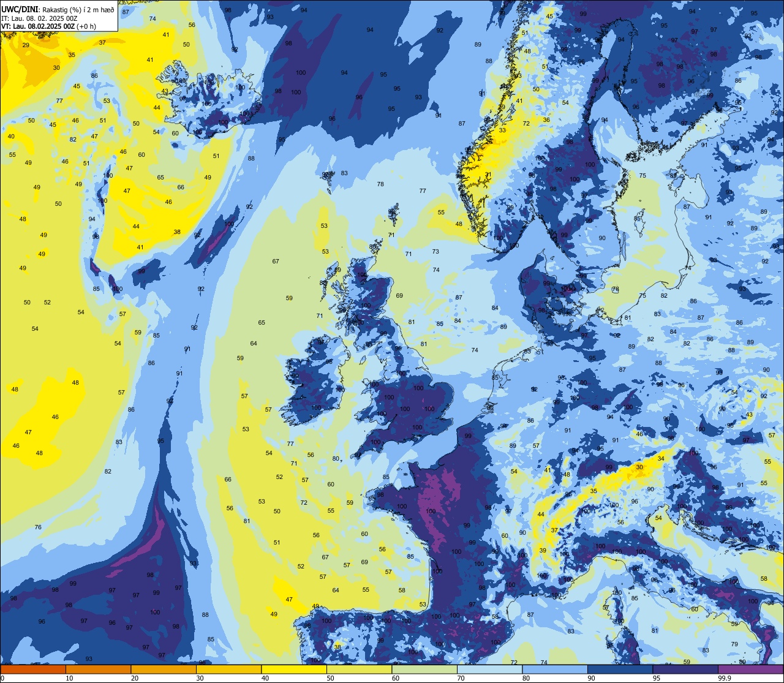Click the humidity value '29' near Greenland
The height and width of the screenshot is (683, 784).
point(26,45)
